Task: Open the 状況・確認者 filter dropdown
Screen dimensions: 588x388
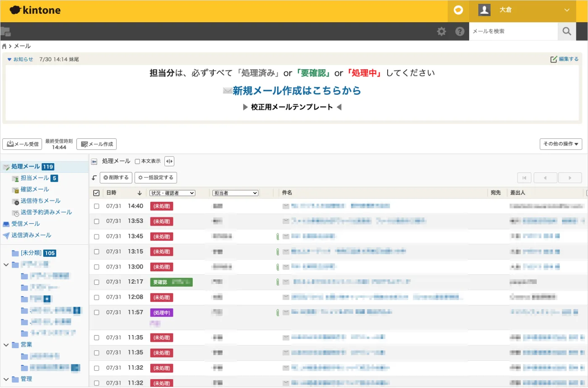Action: (x=172, y=193)
